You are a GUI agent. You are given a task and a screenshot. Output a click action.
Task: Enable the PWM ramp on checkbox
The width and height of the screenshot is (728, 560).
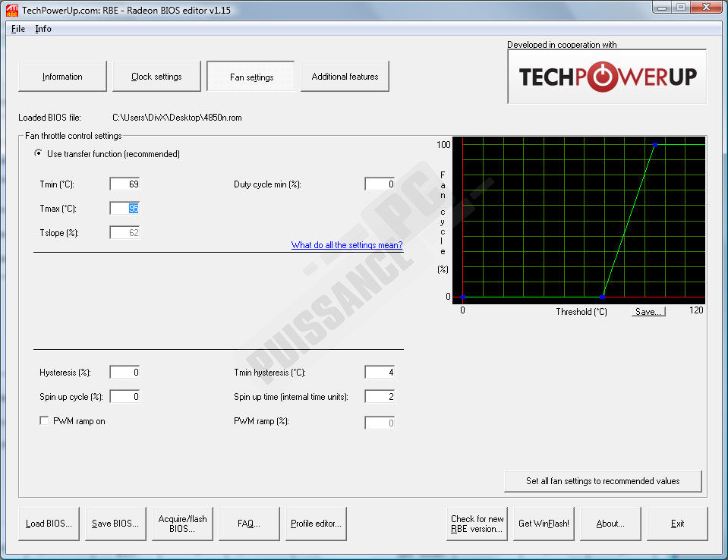[x=44, y=421]
